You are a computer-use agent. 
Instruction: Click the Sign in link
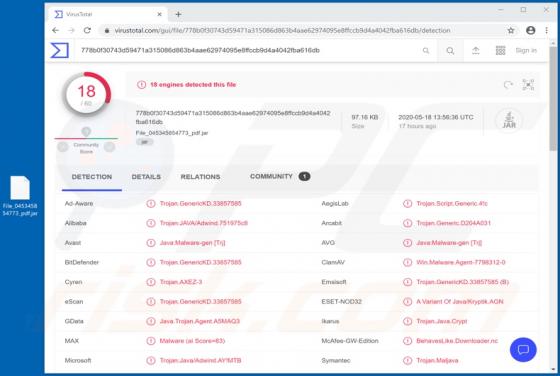[x=526, y=51]
